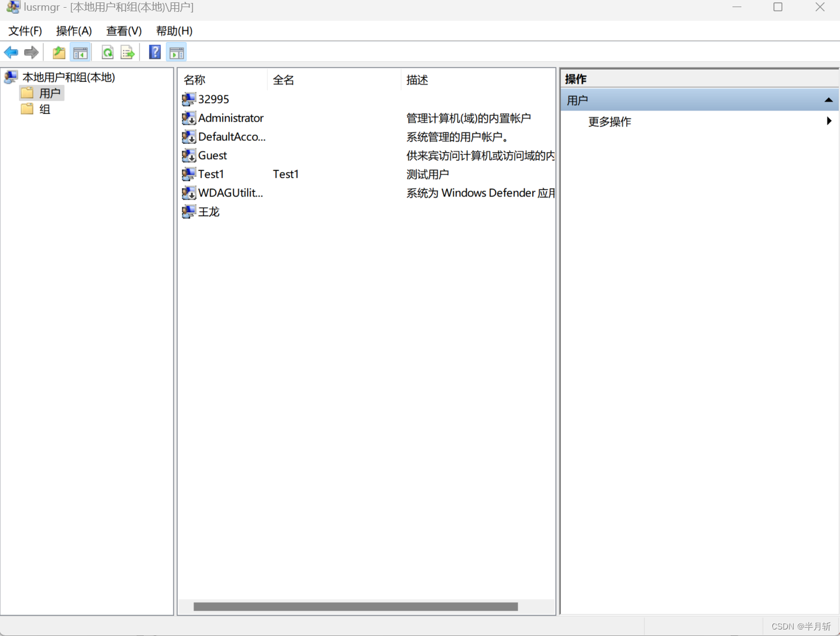This screenshot has width=840, height=636.
Task: Click the 32995 user account icon
Action: tap(189, 99)
